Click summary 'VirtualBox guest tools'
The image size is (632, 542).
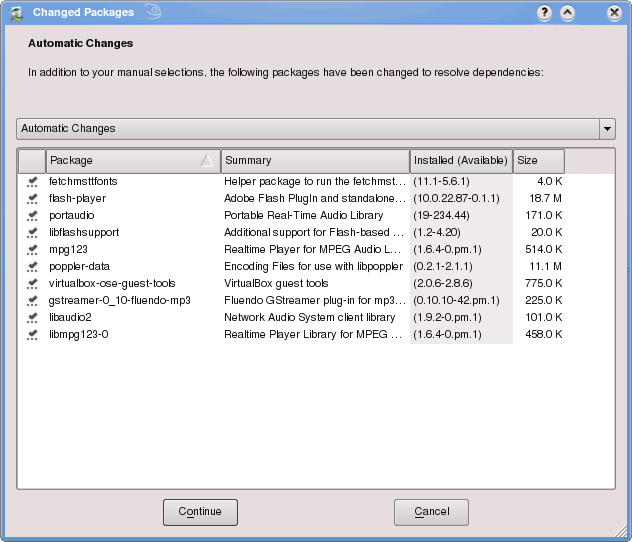tap(276, 284)
